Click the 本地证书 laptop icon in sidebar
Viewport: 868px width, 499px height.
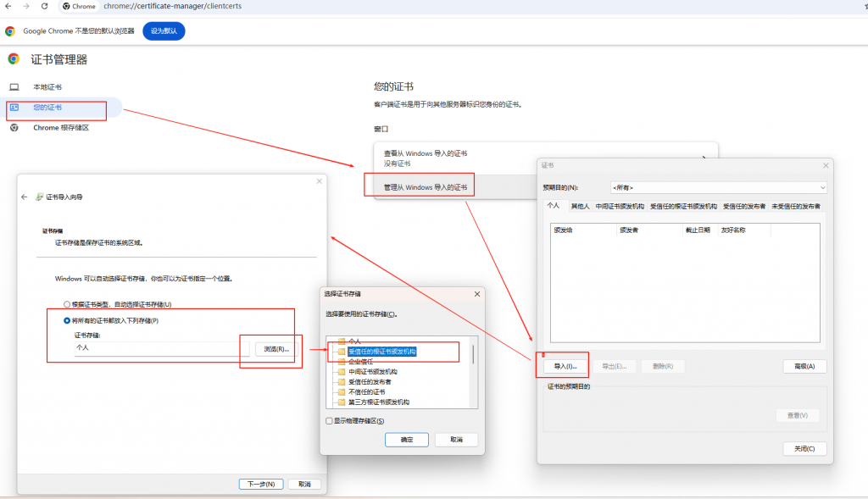[x=14, y=87]
